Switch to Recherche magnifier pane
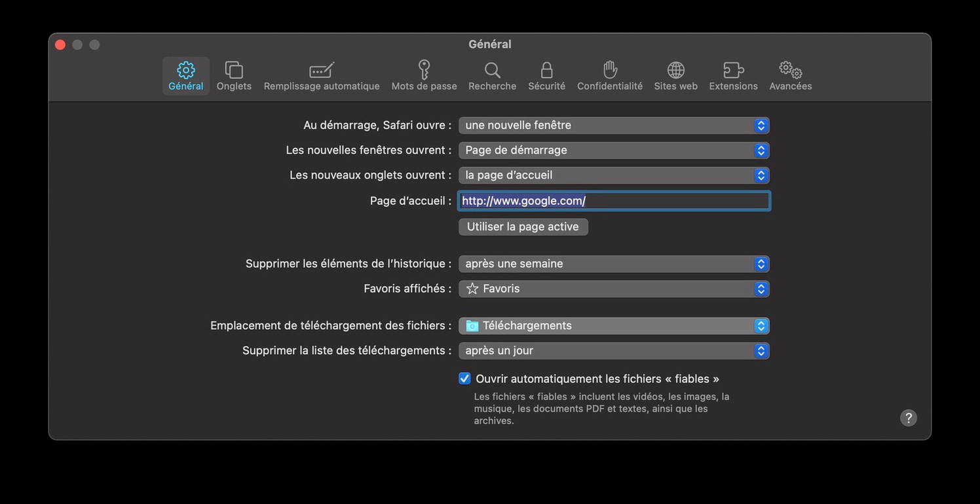 point(492,76)
